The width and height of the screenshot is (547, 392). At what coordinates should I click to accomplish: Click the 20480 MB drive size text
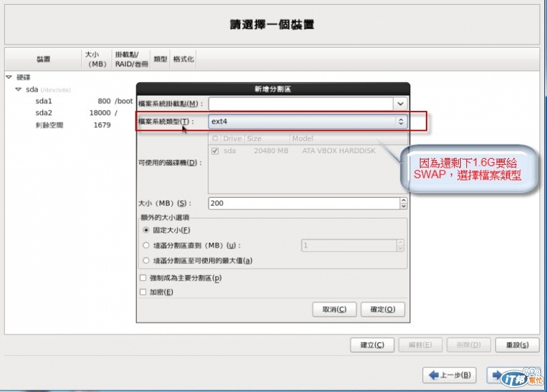[x=271, y=151]
